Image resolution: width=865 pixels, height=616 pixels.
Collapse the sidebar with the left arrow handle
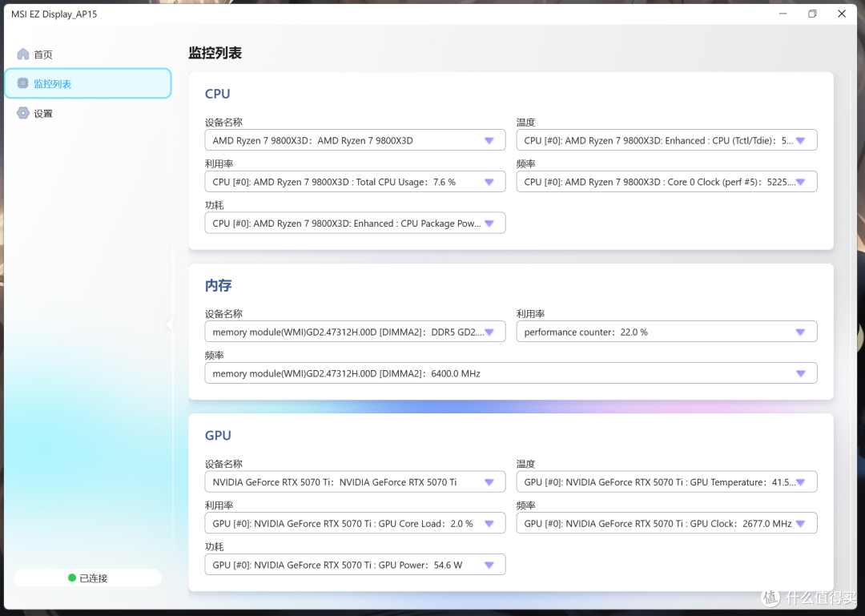click(x=169, y=324)
